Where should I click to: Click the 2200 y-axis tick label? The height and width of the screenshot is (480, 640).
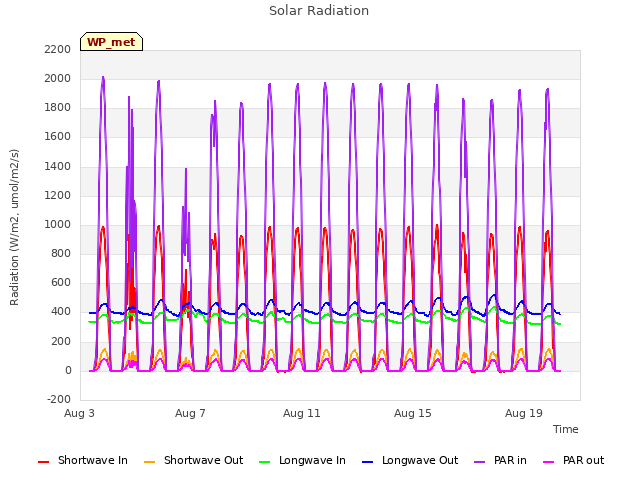click(58, 49)
